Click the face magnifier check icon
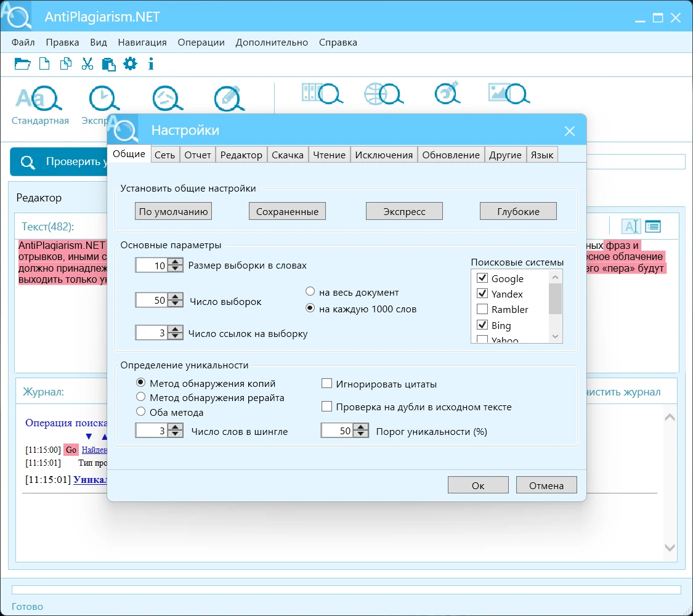Viewport: 693px width, 616px height. 167,98
